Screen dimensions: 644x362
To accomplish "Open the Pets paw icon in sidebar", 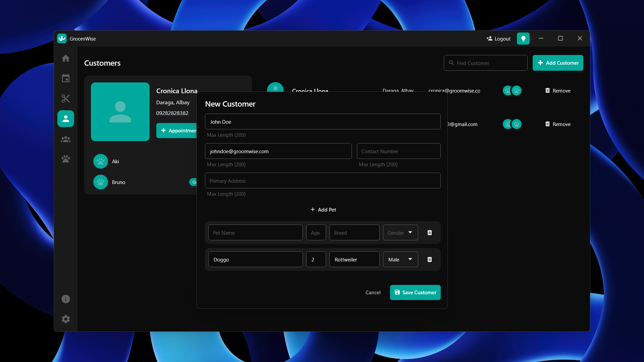I will tap(66, 159).
